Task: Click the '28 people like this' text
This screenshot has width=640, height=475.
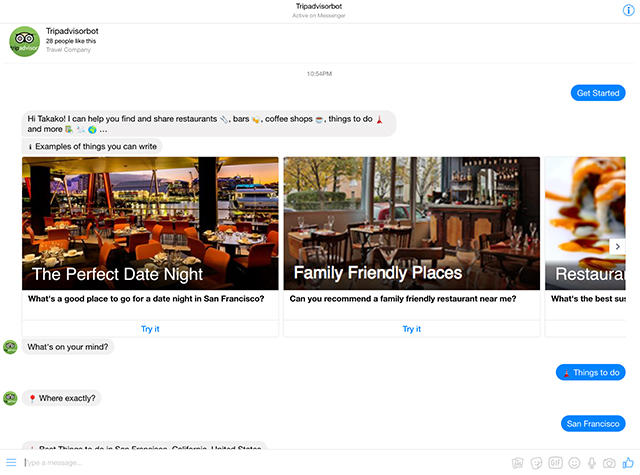Action: (x=71, y=41)
